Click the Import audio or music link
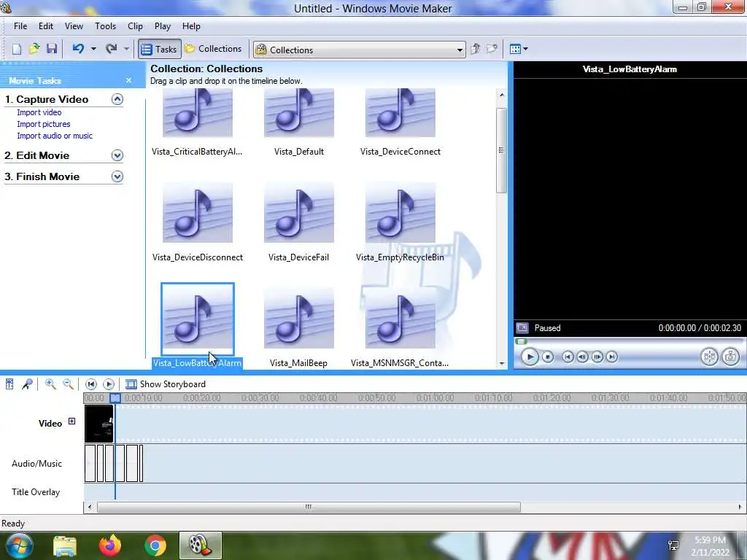 pyautogui.click(x=55, y=136)
